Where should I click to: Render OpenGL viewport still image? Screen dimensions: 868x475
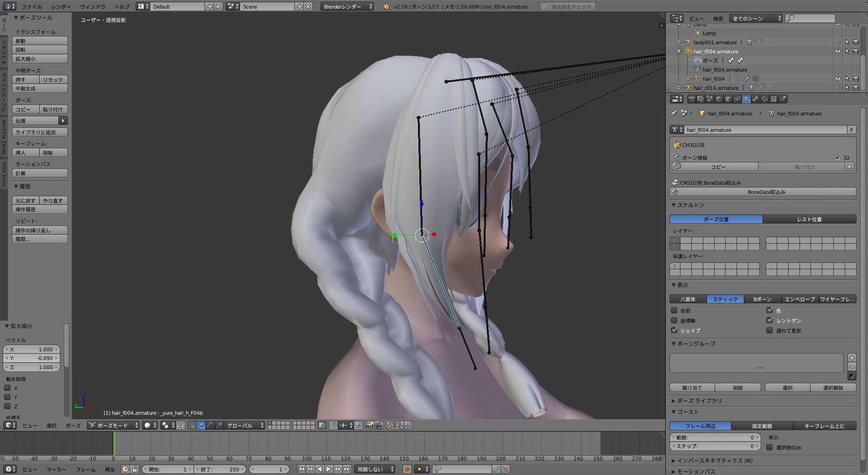coord(370,425)
